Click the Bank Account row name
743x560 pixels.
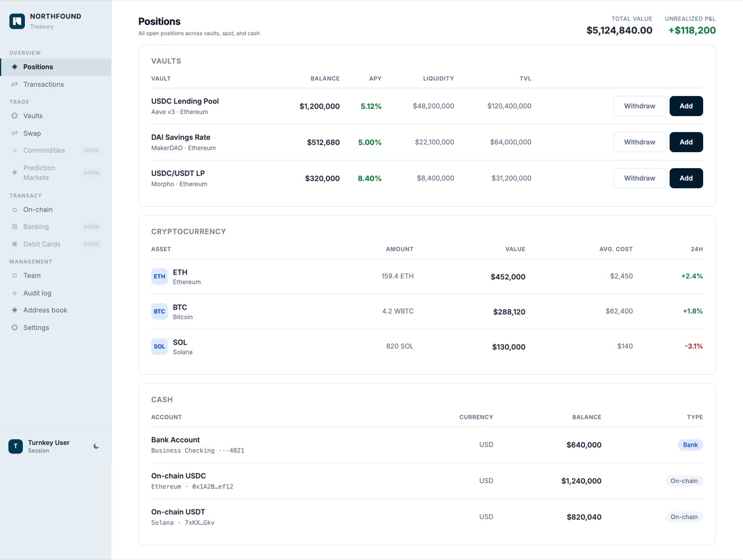pyautogui.click(x=176, y=440)
